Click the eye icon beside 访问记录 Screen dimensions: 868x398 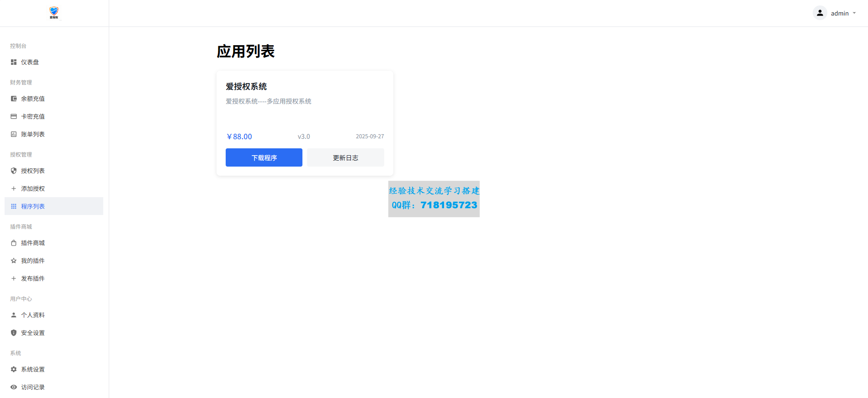tap(14, 387)
